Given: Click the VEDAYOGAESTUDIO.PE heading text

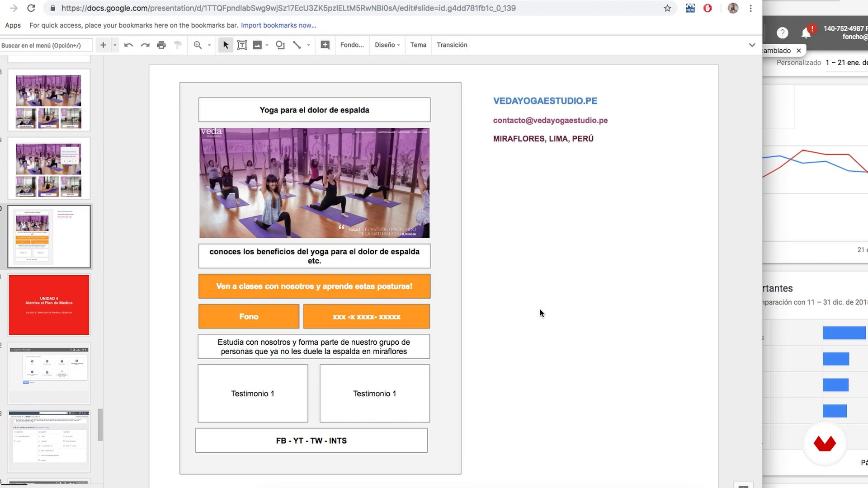Looking at the screenshot, I should pyautogui.click(x=545, y=101).
